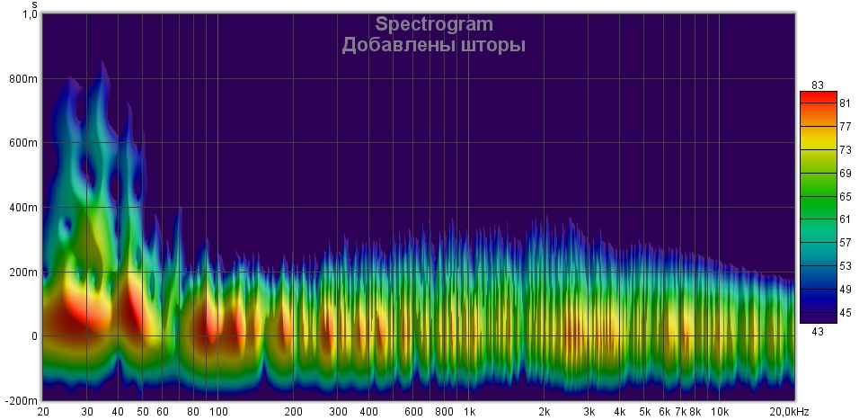Click the 49 level on the color legend

pos(845,290)
